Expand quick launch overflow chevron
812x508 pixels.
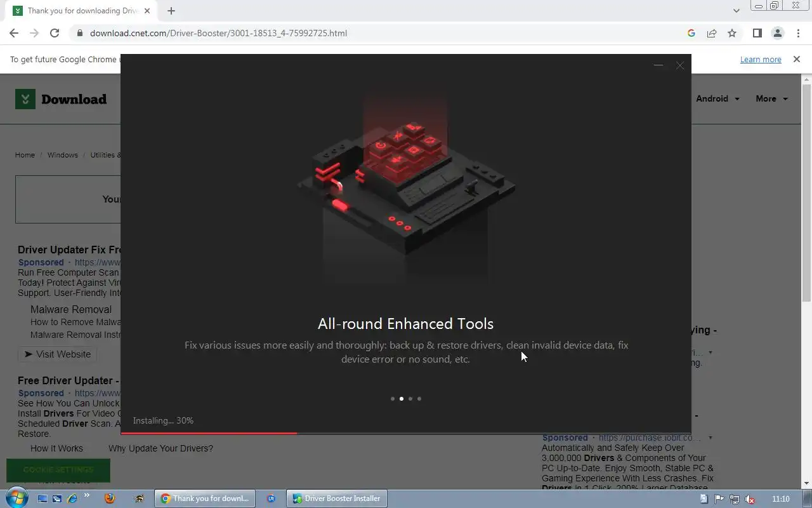coord(87,496)
